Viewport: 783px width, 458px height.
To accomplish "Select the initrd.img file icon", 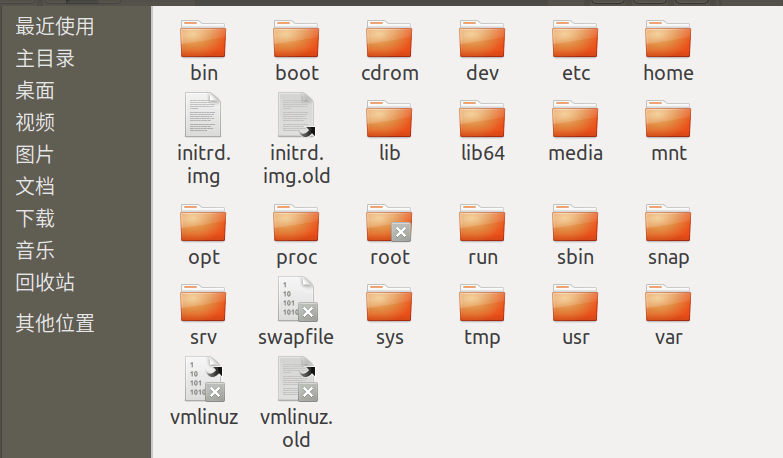I will [x=203, y=115].
